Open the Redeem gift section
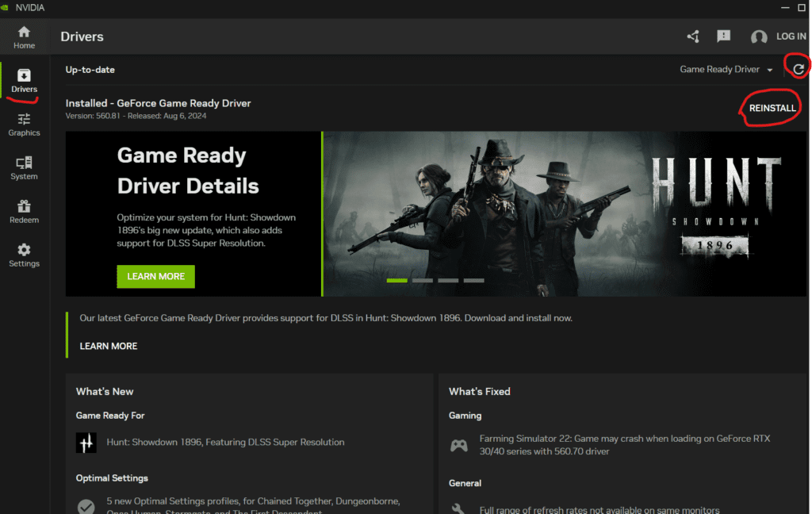This screenshot has width=812, height=514. (24, 212)
